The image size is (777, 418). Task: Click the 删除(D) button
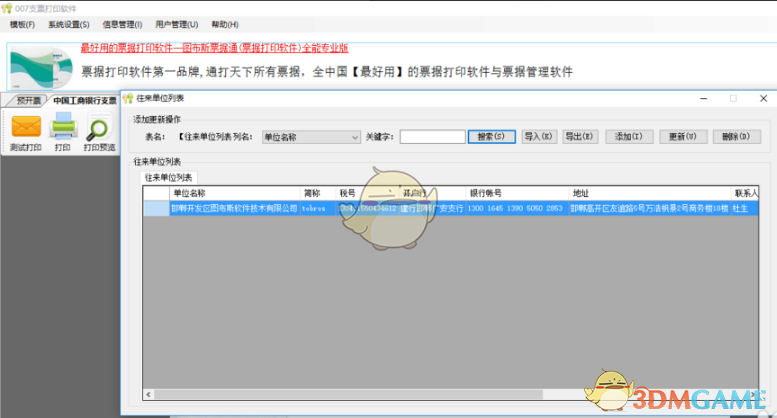pos(736,137)
